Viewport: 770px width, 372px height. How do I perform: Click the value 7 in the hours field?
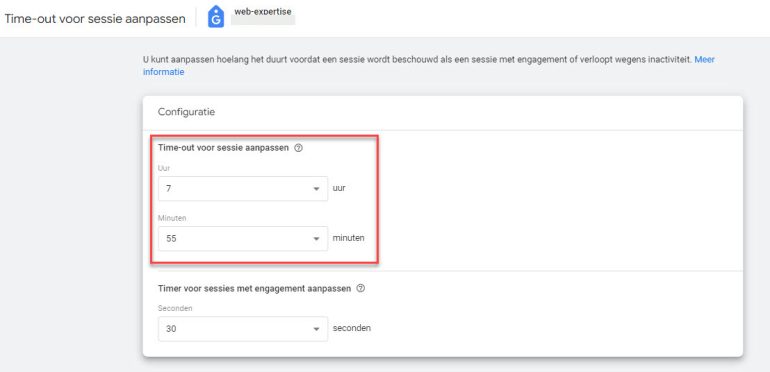pos(168,189)
